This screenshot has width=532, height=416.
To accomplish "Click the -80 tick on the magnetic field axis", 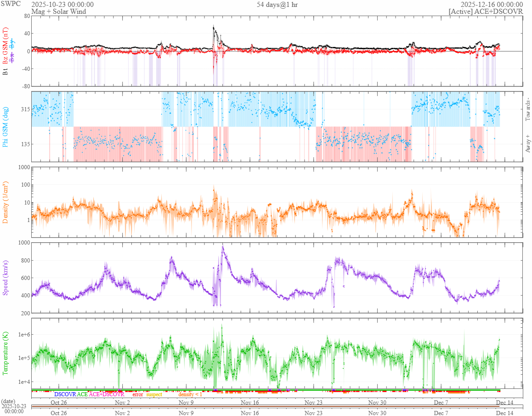I will pyautogui.click(x=26, y=86).
